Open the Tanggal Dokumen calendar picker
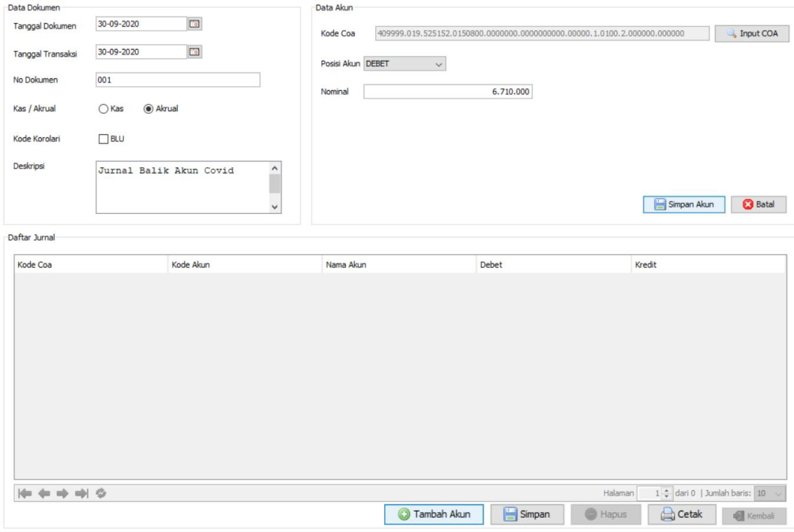The height and width of the screenshot is (532, 794). tap(194, 24)
